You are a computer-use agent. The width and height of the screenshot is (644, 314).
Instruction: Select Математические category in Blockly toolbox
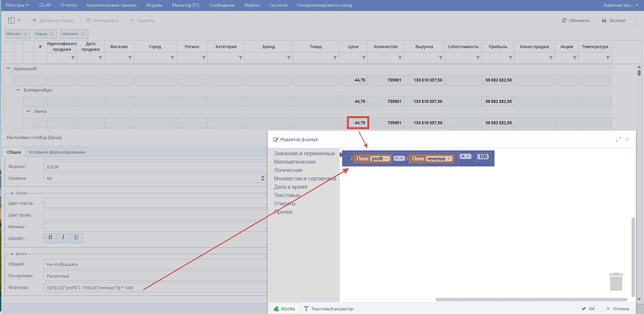[x=295, y=162]
